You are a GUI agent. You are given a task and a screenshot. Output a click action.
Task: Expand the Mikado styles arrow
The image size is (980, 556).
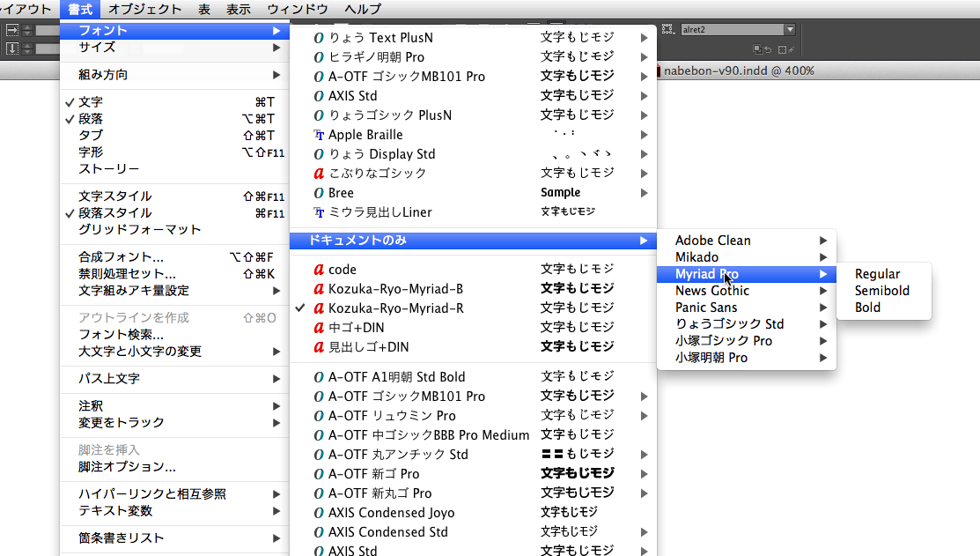pos(823,257)
